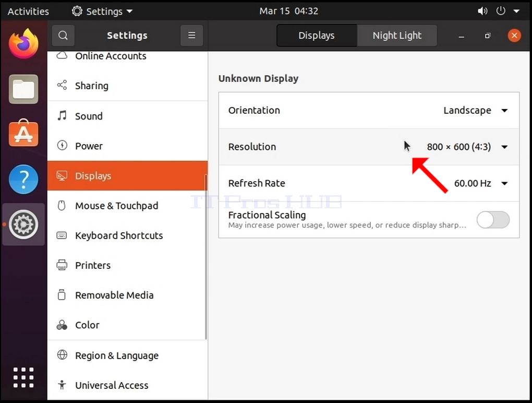The image size is (532, 403).
Task: Open the Resolution 800 × 600 dropdown
Action: pyautogui.click(x=467, y=147)
